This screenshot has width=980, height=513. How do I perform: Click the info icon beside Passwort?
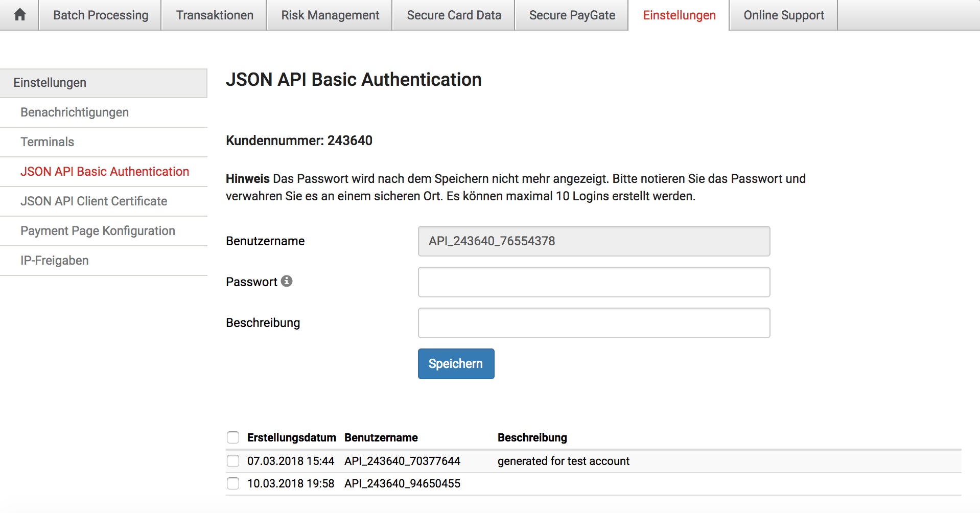pos(287,281)
